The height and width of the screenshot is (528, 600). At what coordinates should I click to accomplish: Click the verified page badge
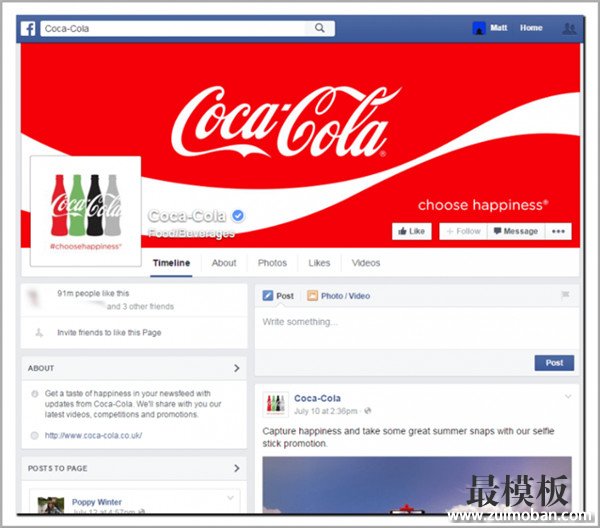pyautogui.click(x=238, y=216)
